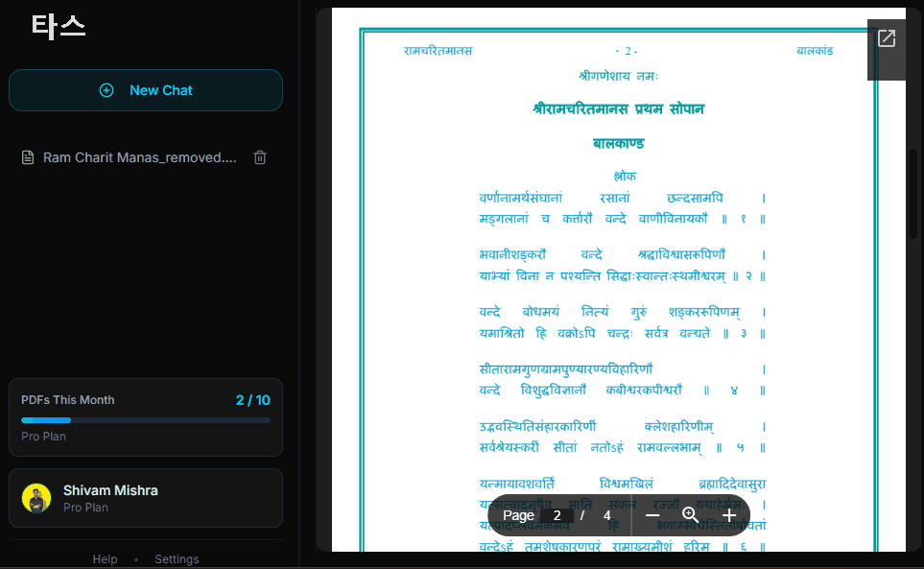Click the magnifier zoom reset icon
The width and height of the screenshot is (924, 569).
point(690,515)
